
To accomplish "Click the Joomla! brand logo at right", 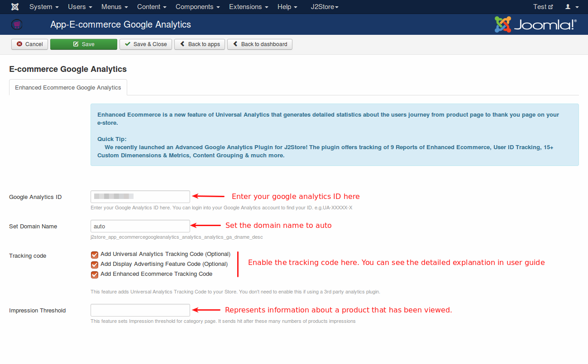I will 535,24.
